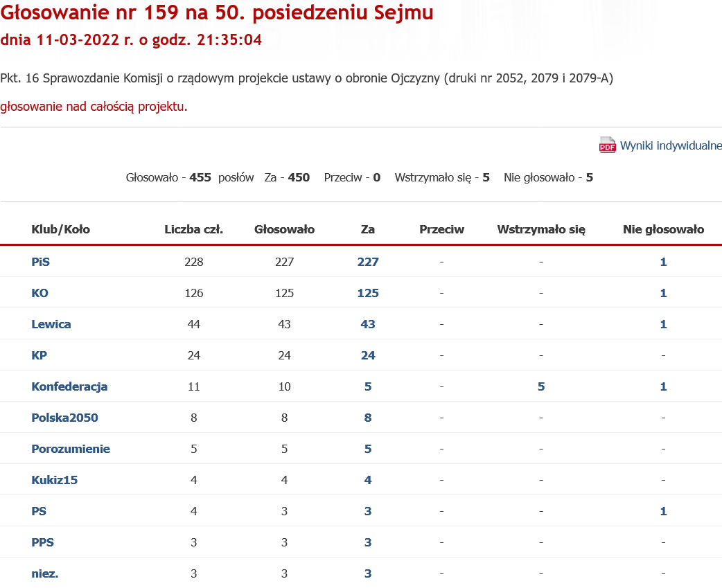
Task: Select the KP club link
Action: pos(39,355)
